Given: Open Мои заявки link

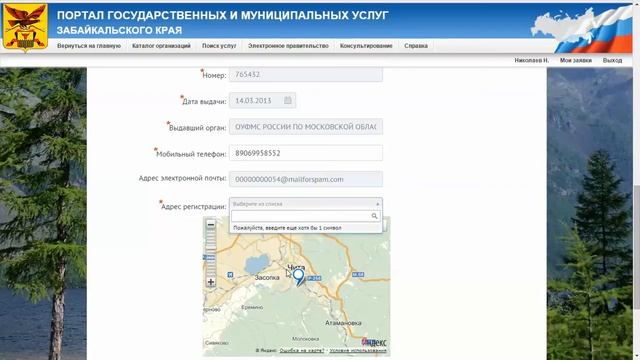Looking at the screenshot, I should pos(576,60).
